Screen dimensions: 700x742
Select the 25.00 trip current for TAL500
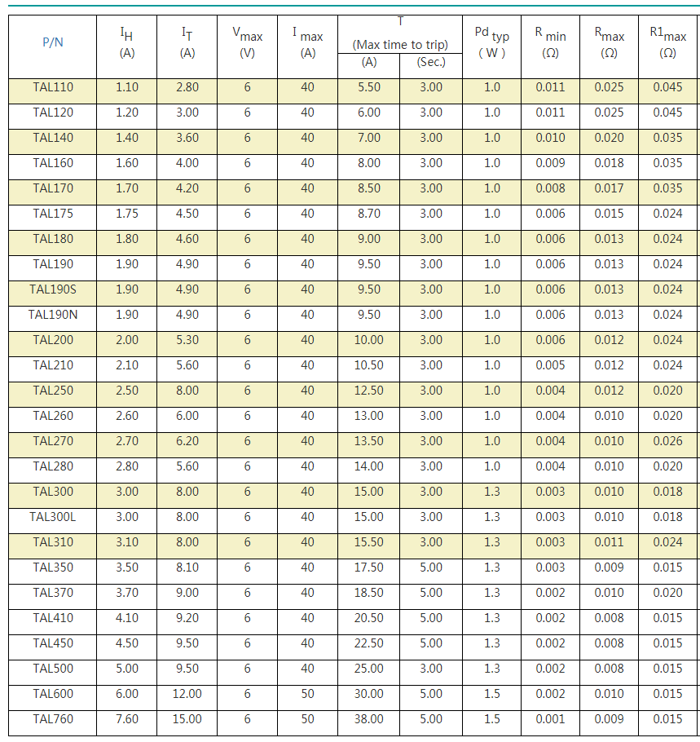pyautogui.click(x=369, y=669)
